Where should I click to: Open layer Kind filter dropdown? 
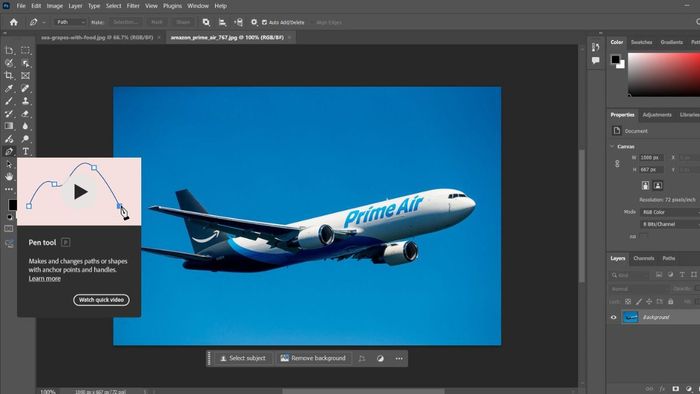click(x=629, y=275)
